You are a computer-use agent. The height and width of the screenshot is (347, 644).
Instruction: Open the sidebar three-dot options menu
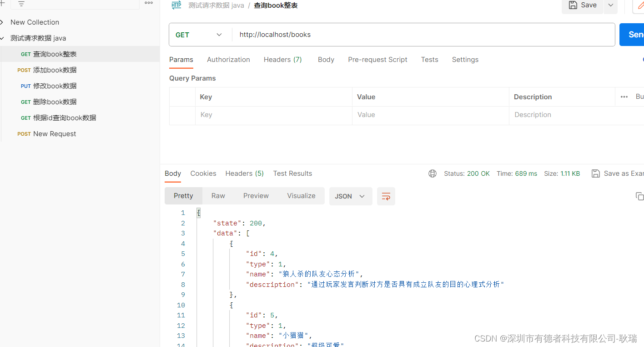149,3
